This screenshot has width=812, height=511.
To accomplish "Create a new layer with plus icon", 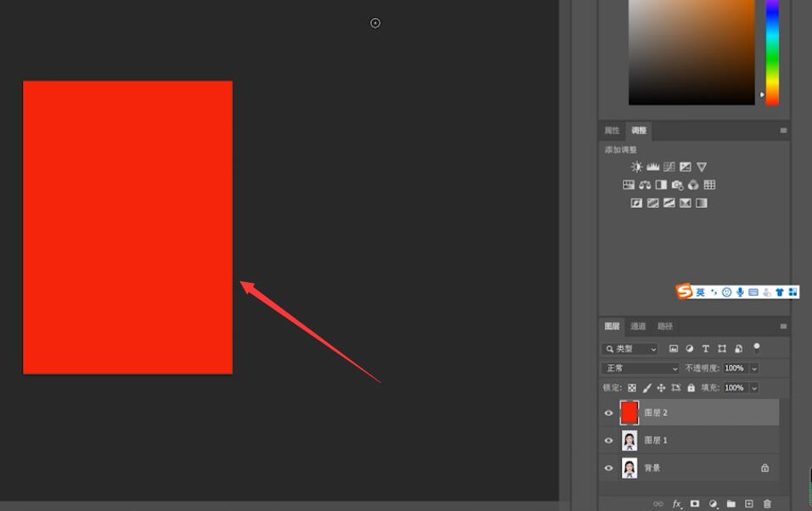I will pyautogui.click(x=749, y=503).
